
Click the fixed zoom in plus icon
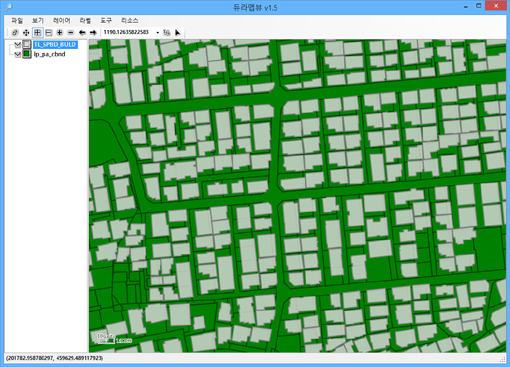tap(60, 33)
